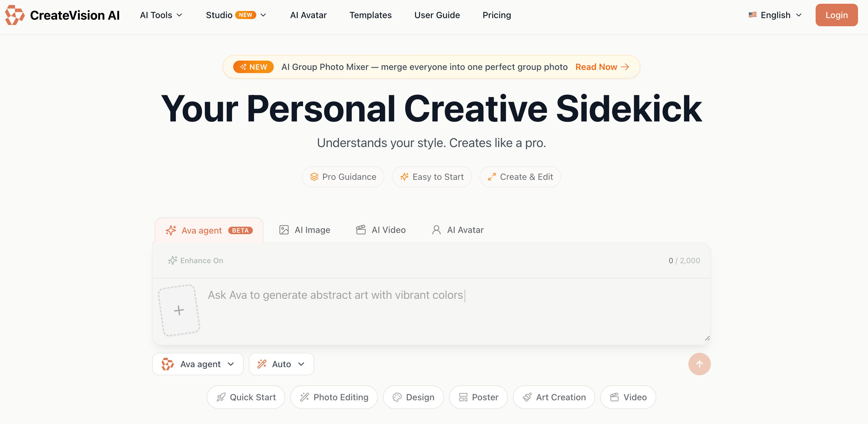Image resolution: width=868 pixels, height=424 pixels.
Task: Select the Poster layout chip
Action: pos(478,397)
